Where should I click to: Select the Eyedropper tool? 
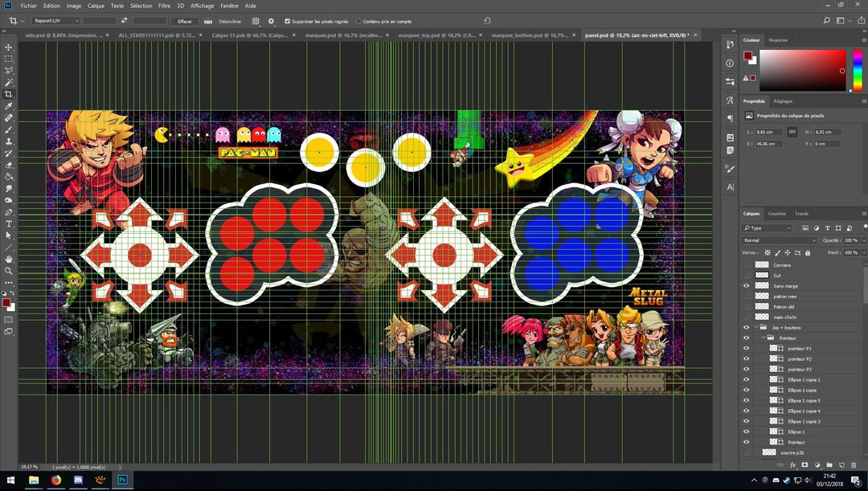[9, 106]
